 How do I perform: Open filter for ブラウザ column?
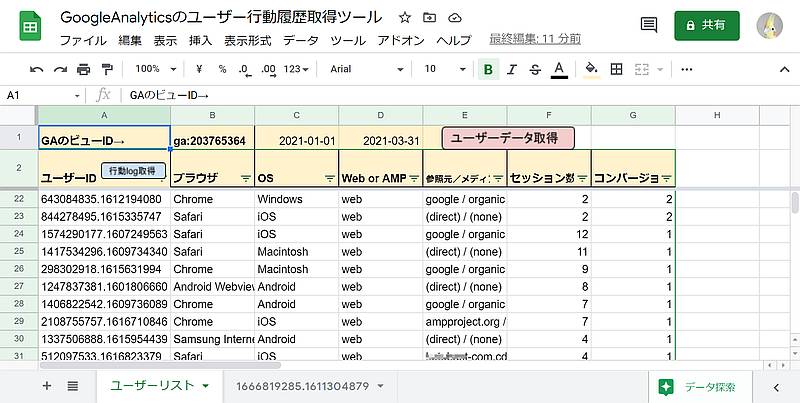coord(246,179)
